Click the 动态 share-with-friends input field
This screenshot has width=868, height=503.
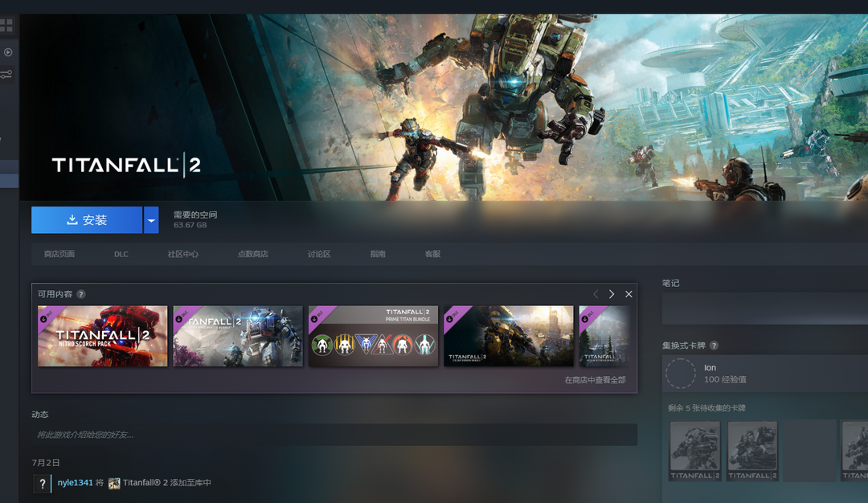334,435
